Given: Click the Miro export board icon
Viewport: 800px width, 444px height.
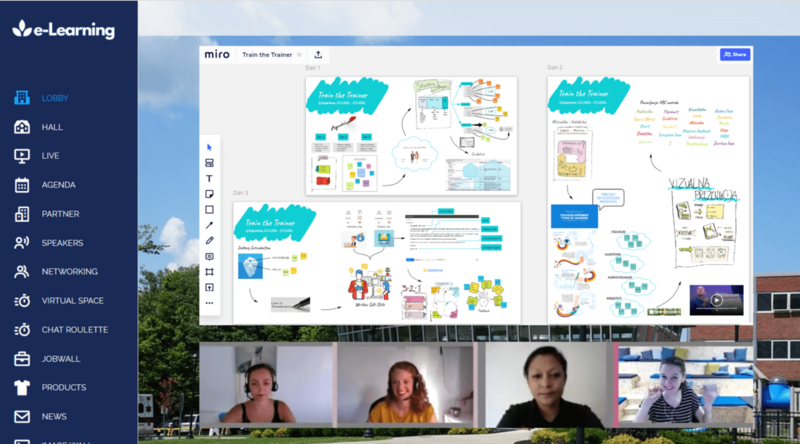Looking at the screenshot, I should 318,55.
